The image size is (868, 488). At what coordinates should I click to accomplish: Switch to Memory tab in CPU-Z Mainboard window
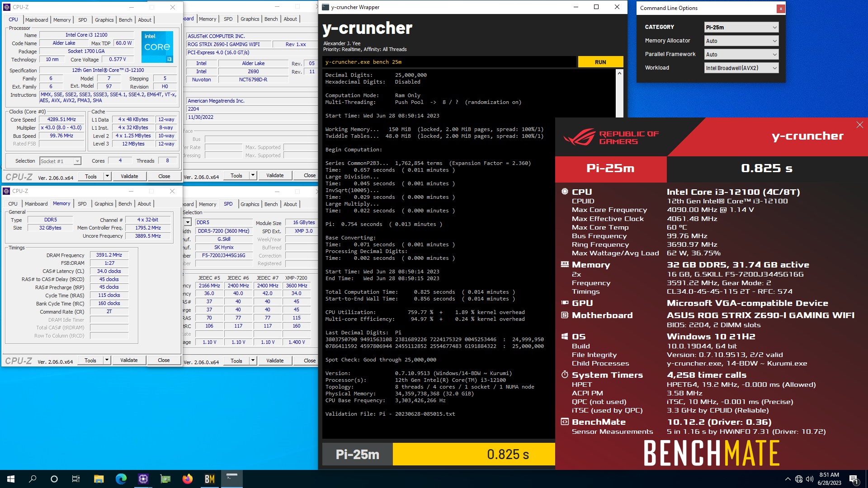coord(208,19)
